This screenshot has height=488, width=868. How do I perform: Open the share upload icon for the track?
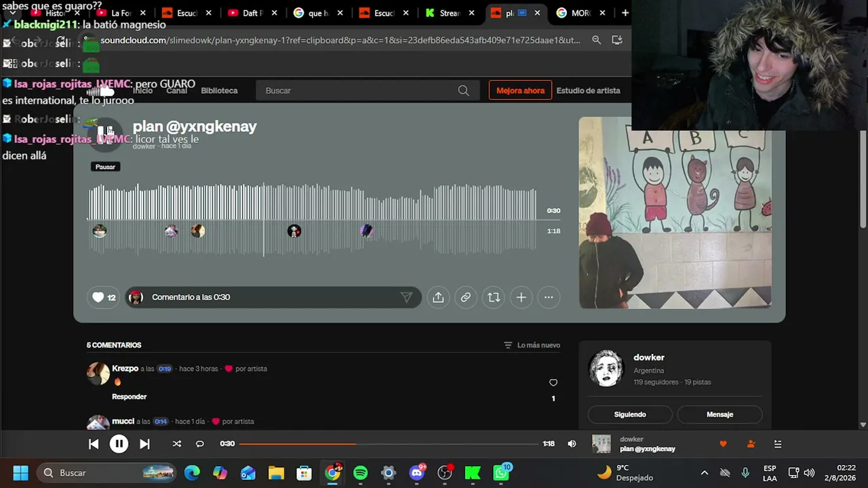(438, 297)
